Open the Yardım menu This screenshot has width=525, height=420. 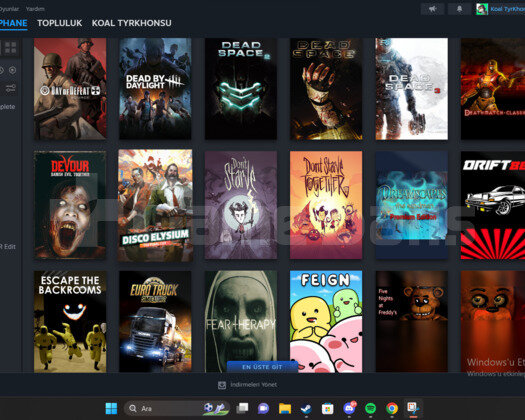point(35,9)
